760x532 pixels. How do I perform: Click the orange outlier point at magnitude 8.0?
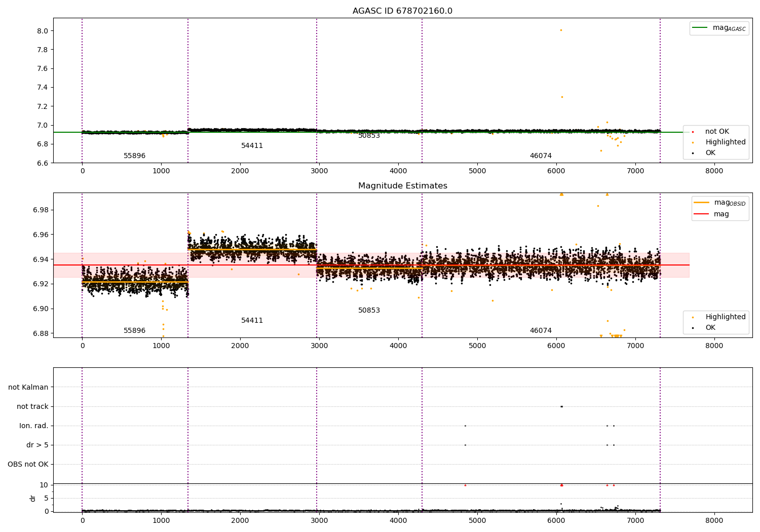point(561,30)
